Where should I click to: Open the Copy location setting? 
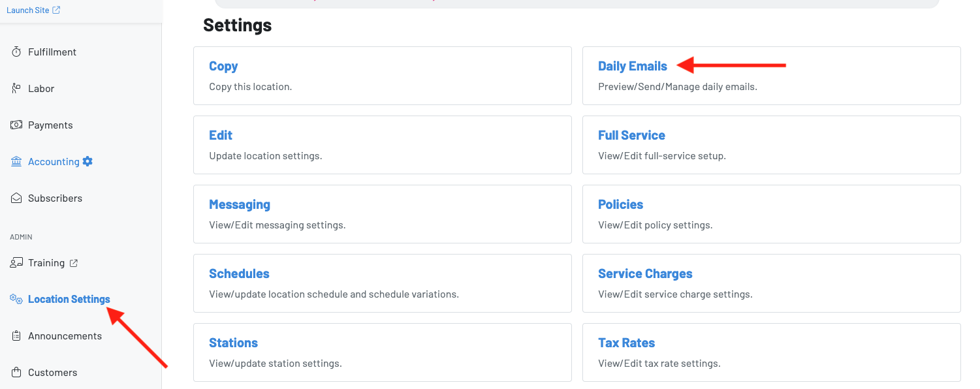(223, 66)
